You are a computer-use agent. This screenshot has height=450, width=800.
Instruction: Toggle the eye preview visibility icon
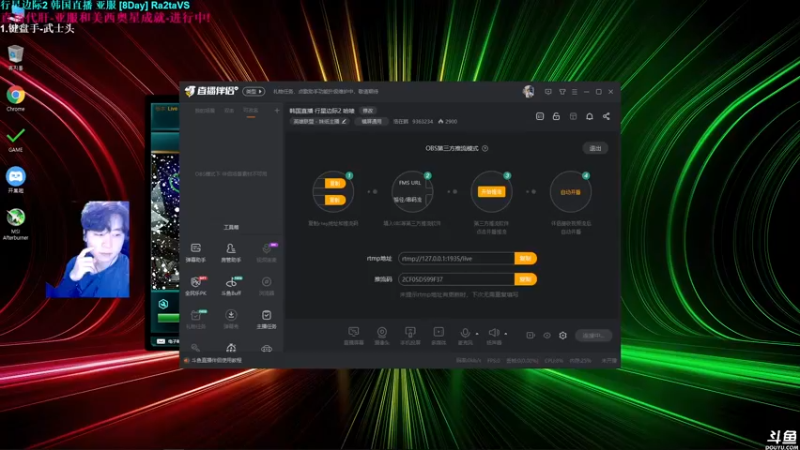point(547,335)
